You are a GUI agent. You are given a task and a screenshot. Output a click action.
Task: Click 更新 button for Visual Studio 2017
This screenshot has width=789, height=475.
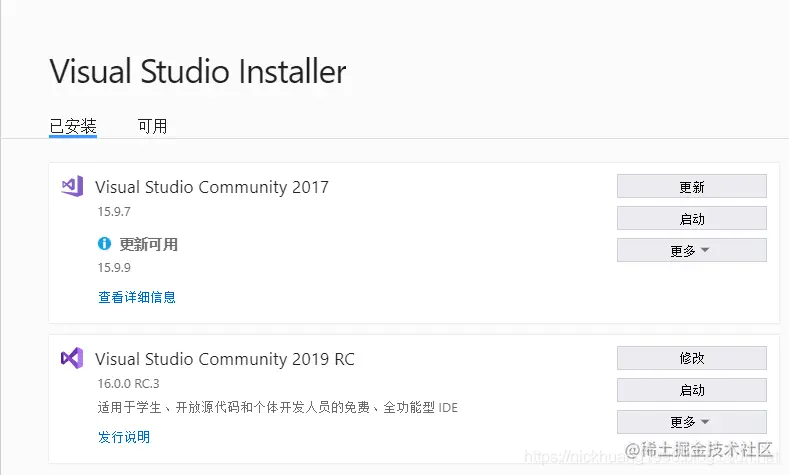coord(692,187)
